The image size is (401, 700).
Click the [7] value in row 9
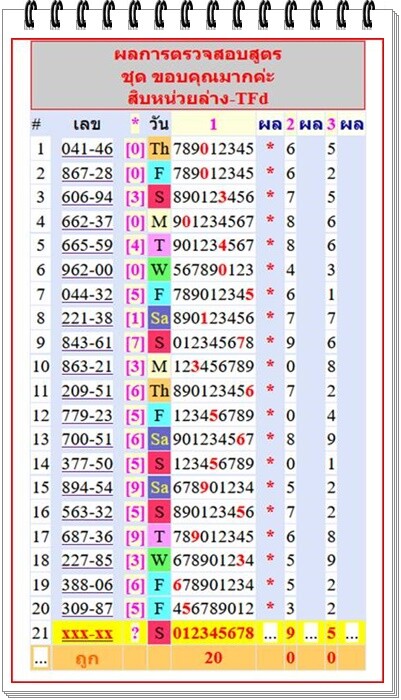point(135,342)
